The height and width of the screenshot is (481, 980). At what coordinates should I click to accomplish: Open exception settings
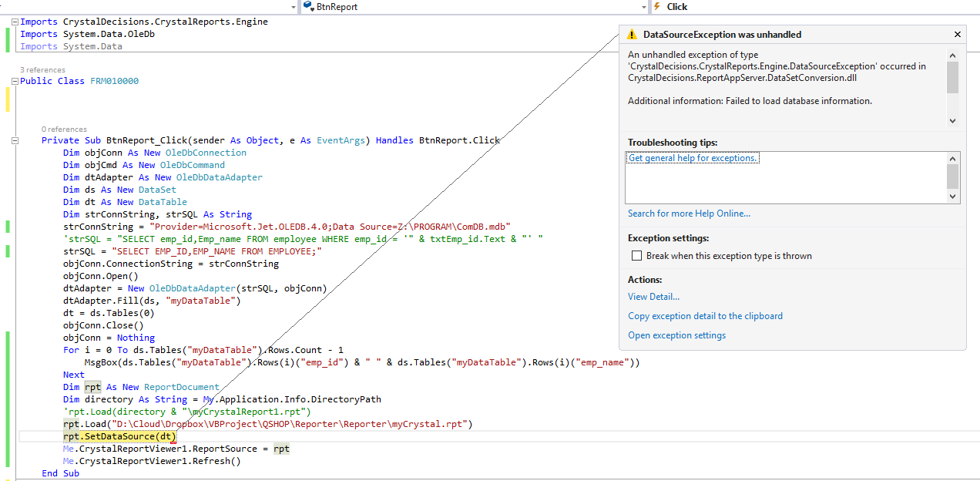pos(676,335)
